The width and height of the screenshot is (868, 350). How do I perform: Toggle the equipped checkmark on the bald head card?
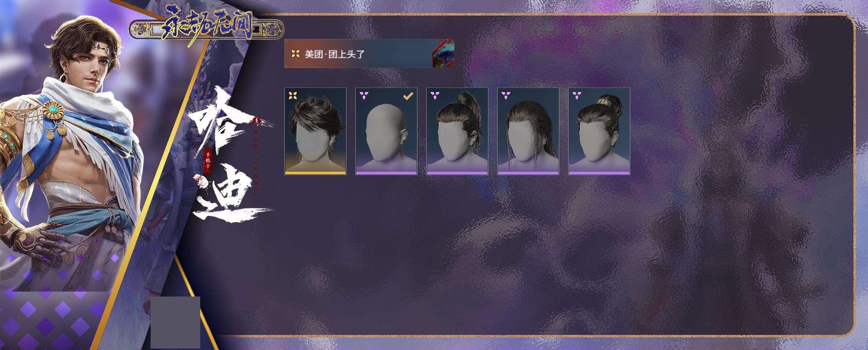[x=408, y=96]
